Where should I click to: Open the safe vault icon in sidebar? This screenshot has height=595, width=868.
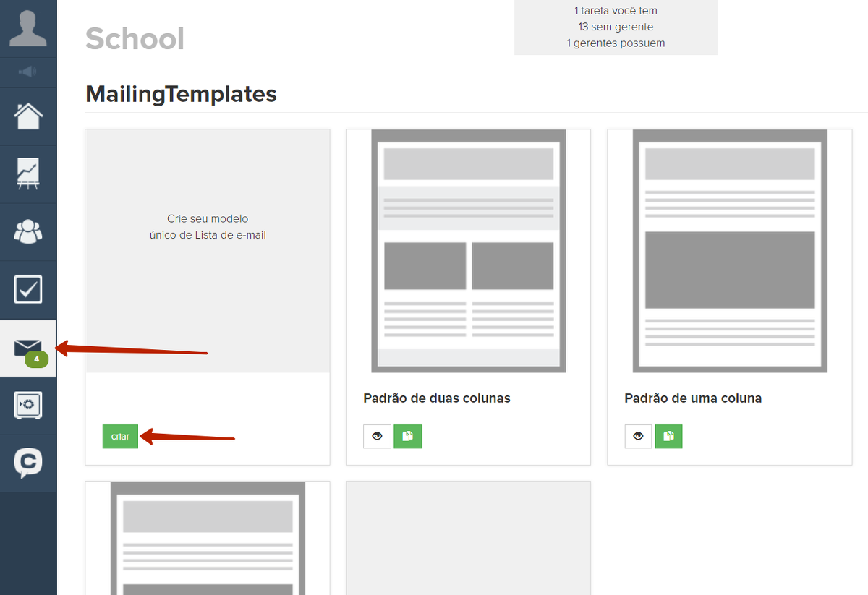pyautogui.click(x=28, y=405)
